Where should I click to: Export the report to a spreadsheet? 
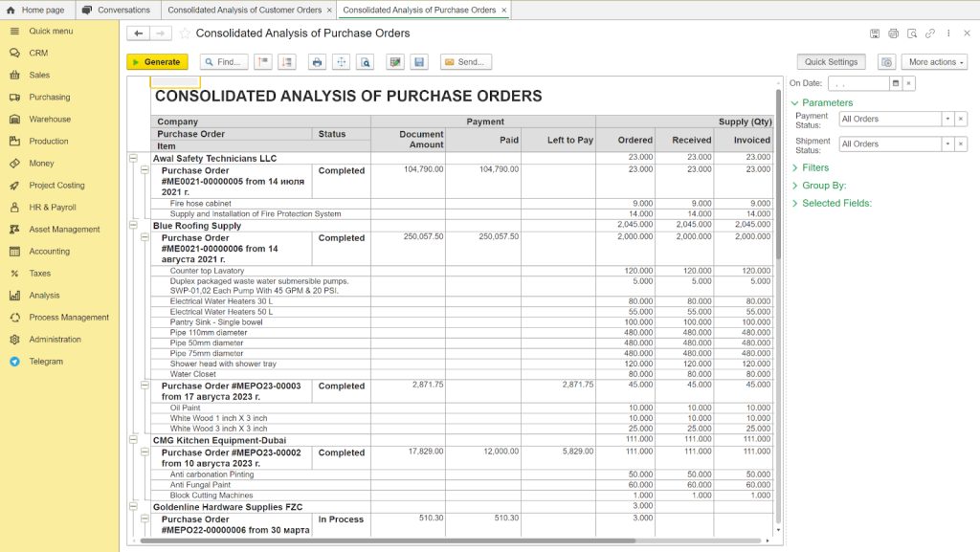point(394,61)
